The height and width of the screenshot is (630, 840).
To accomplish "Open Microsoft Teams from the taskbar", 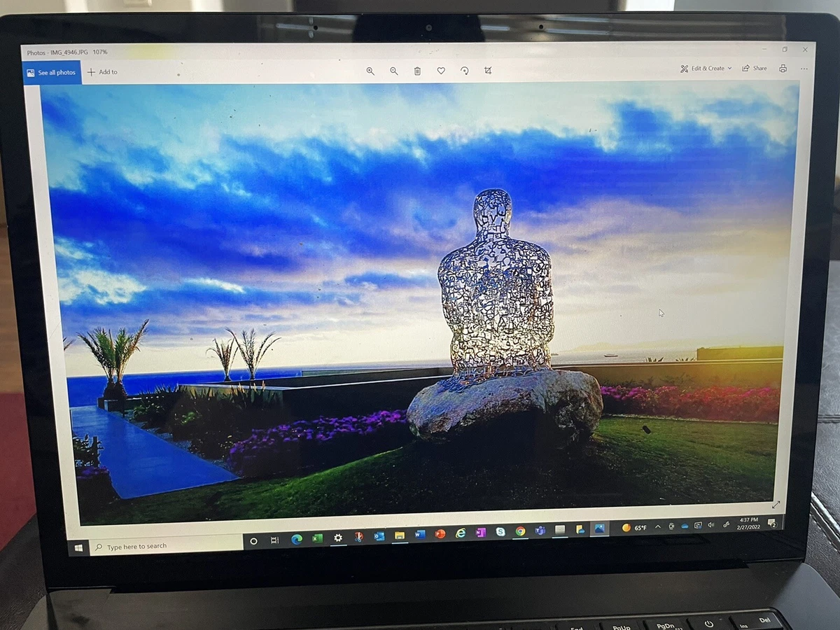I will tap(540, 531).
